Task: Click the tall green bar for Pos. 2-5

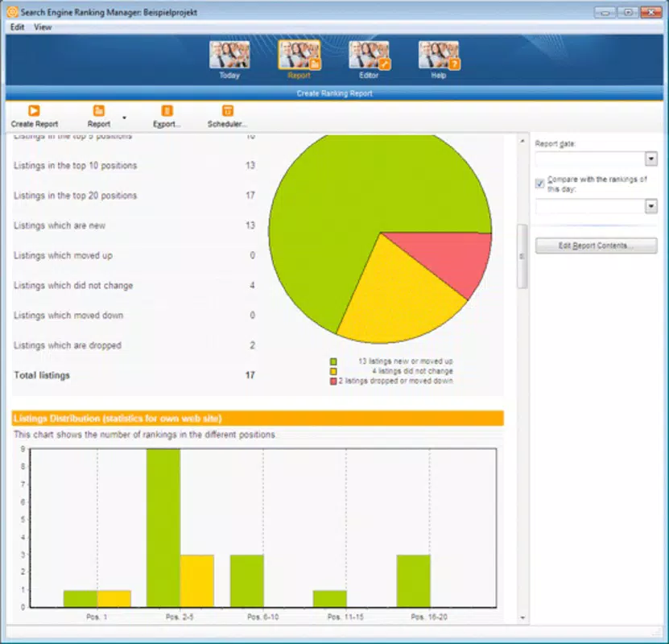Action: pyautogui.click(x=163, y=527)
